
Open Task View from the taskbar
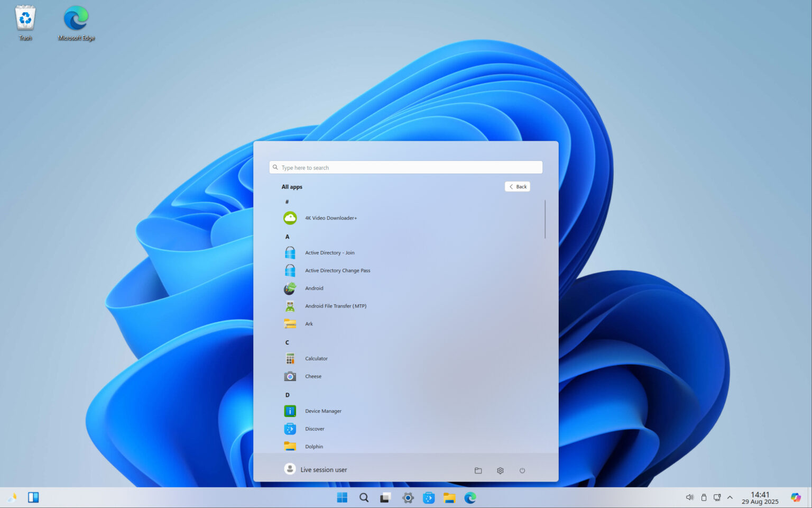(384, 497)
